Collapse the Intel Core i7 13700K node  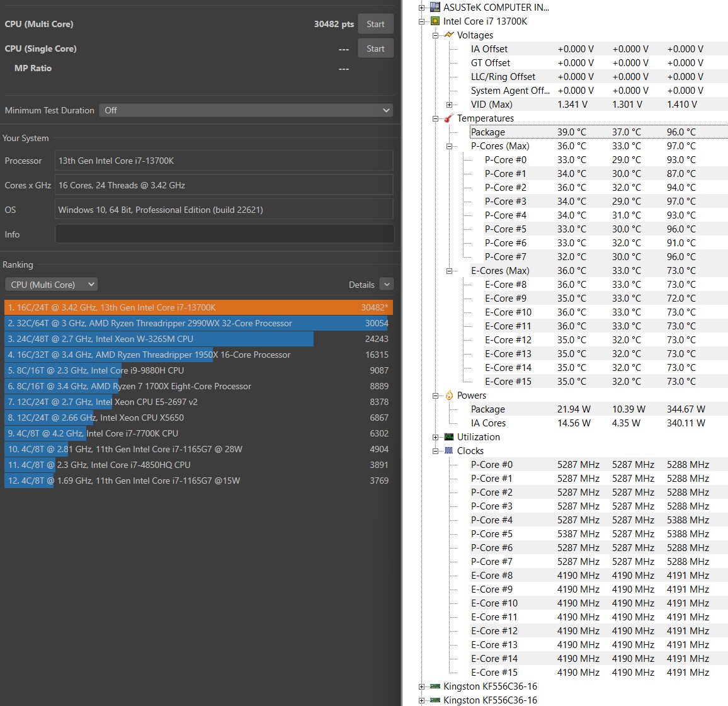click(x=421, y=21)
